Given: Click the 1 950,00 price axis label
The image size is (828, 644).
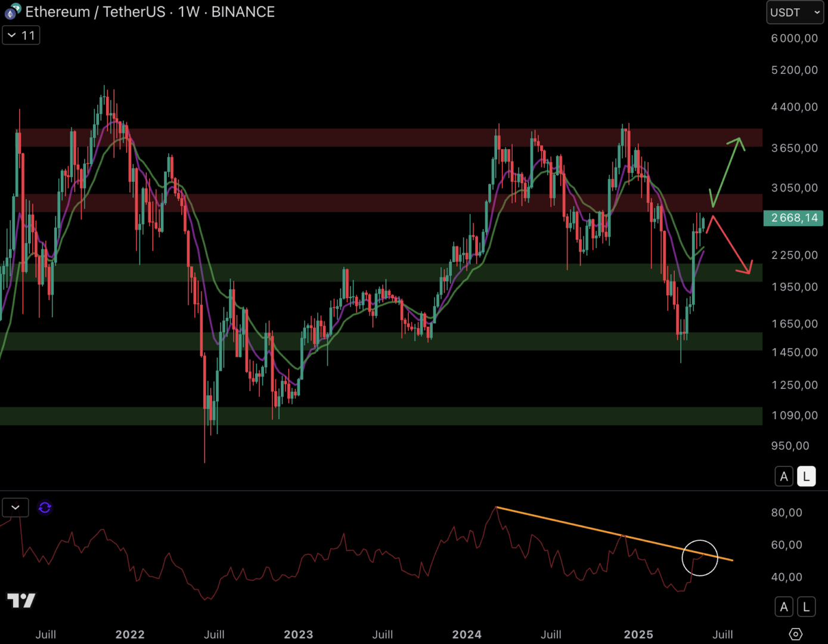Looking at the screenshot, I should click(x=795, y=287).
